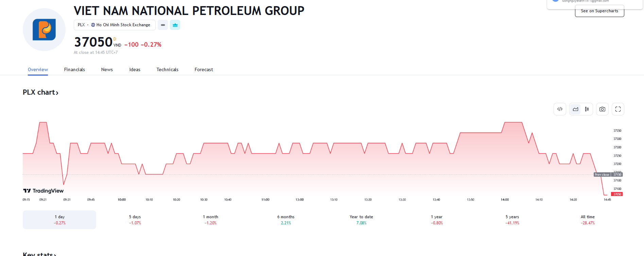Expand the PLX chart section
Image resolution: width=644 pixels, height=256 pixels.
tap(40, 92)
